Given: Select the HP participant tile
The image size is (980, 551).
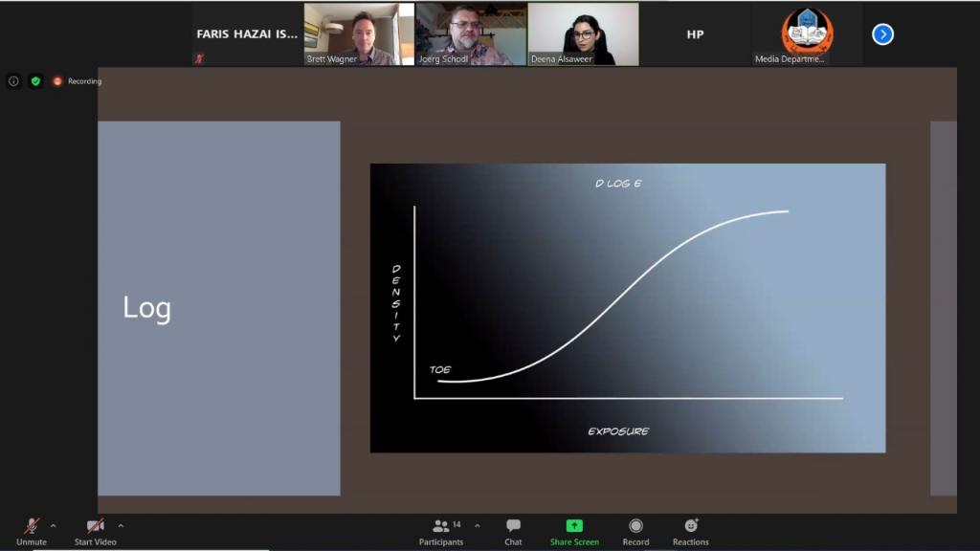Looking at the screenshot, I should 695,34.
